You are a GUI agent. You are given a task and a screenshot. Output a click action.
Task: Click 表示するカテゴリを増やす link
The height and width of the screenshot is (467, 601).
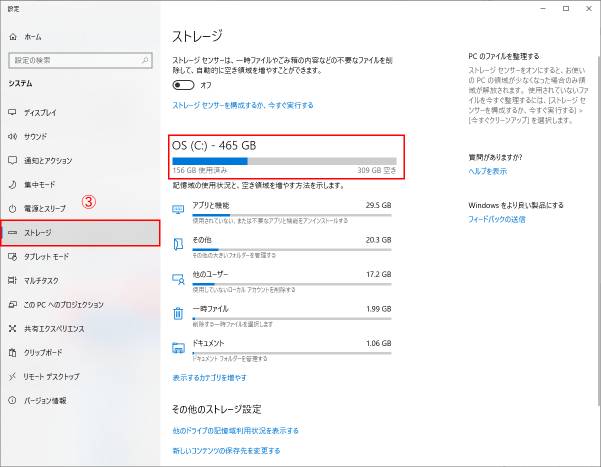coord(209,378)
